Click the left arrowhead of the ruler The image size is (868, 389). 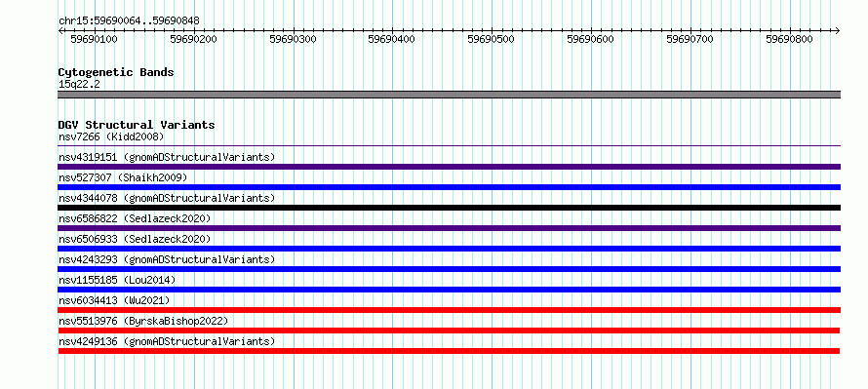pyautogui.click(x=60, y=30)
